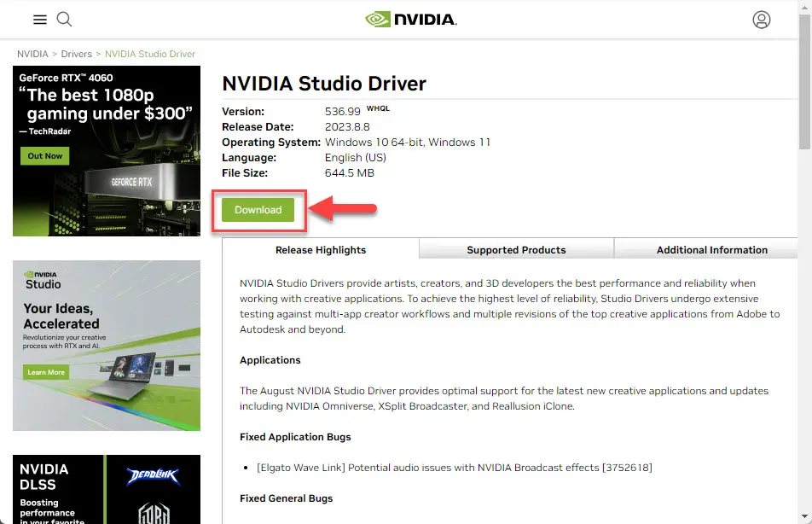Image resolution: width=812 pixels, height=524 pixels.
Task: Open the GeForce RTX 4060 banner image
Action: pos(107,151)
